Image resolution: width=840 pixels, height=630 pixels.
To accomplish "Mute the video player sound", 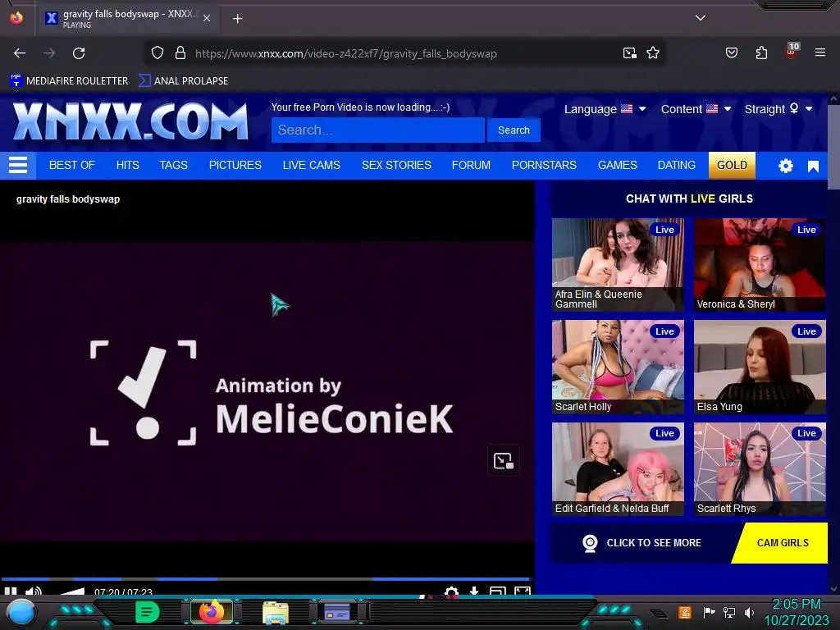I will click(33, 591).
